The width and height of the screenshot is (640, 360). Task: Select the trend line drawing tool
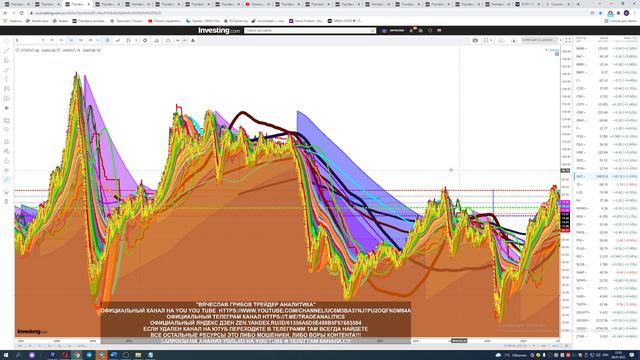point(7,51)
